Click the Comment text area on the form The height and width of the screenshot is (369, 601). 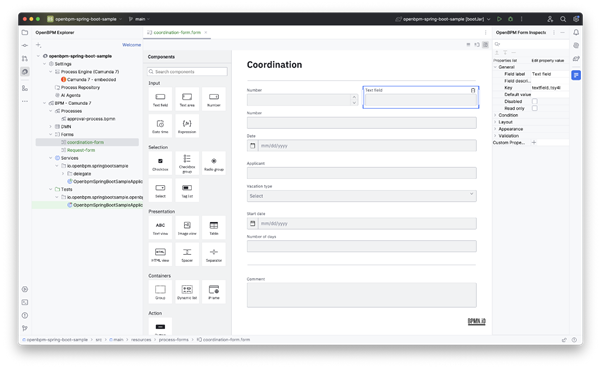(x=361, y=295)
